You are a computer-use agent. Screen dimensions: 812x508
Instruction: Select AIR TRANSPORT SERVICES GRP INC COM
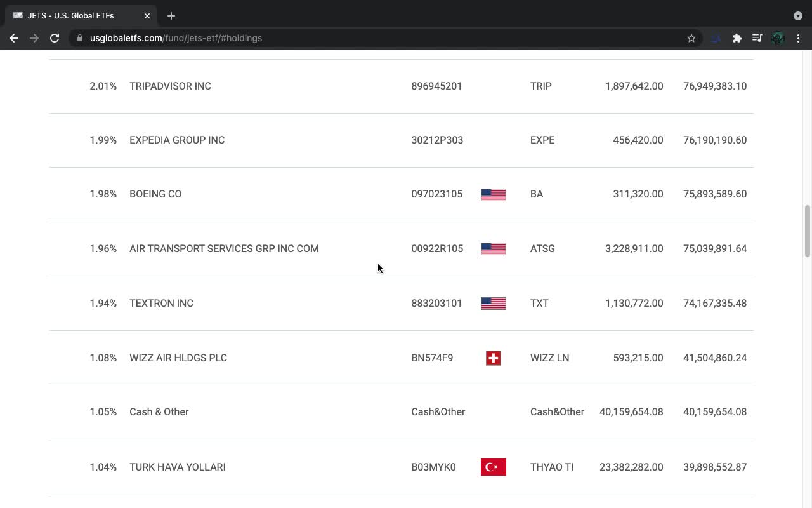click(224, 248)
